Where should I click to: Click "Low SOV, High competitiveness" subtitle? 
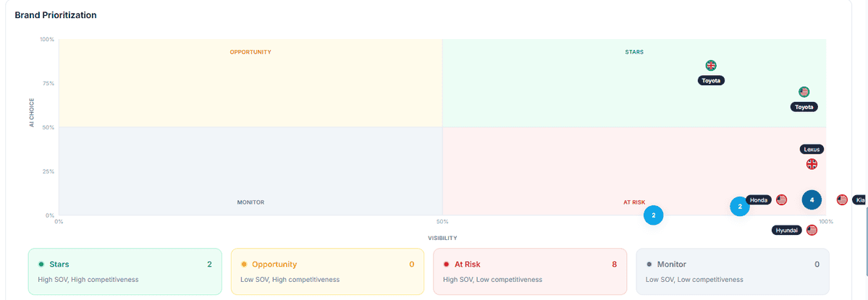pos(290,280)
